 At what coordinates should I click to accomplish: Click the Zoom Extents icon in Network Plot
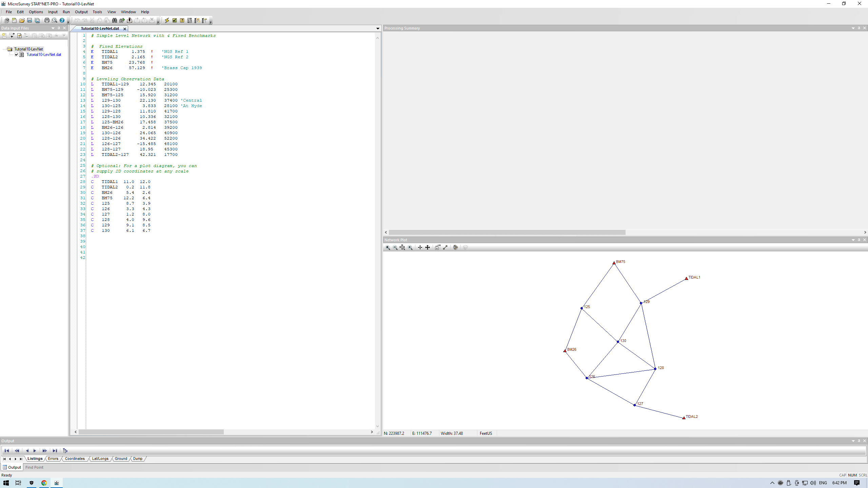(x=402, y=248)
